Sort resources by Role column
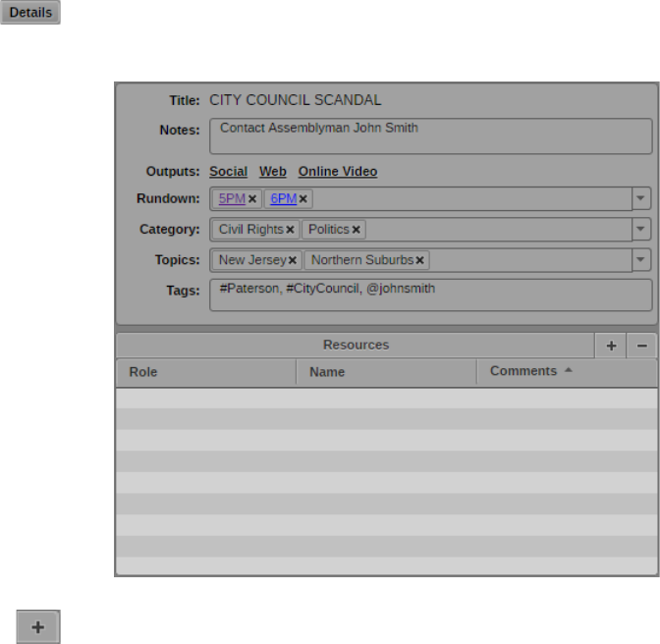The width and height of the screenshot is (660, 644). (x=206, y=372)
